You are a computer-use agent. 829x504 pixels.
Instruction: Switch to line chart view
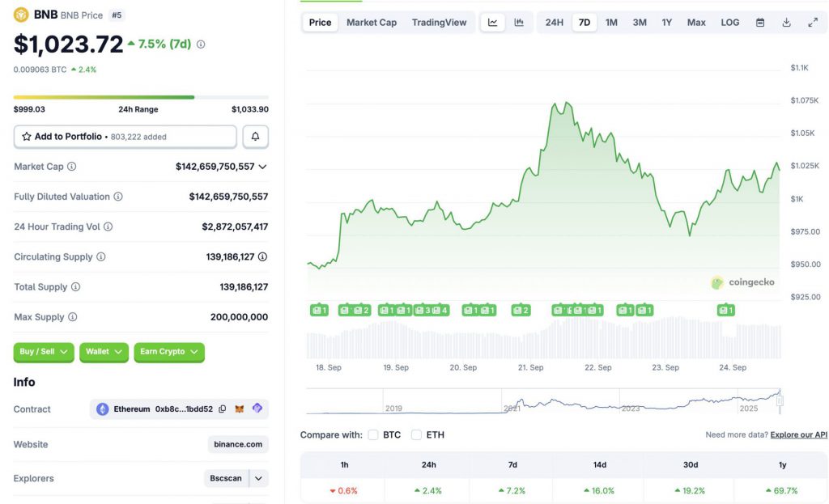coord(493,22)
